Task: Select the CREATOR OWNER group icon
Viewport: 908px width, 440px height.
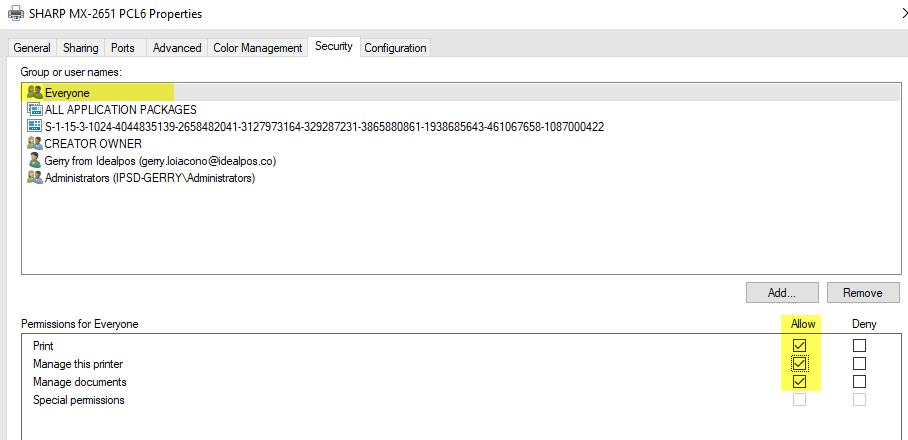Action: tap(35, 143)
